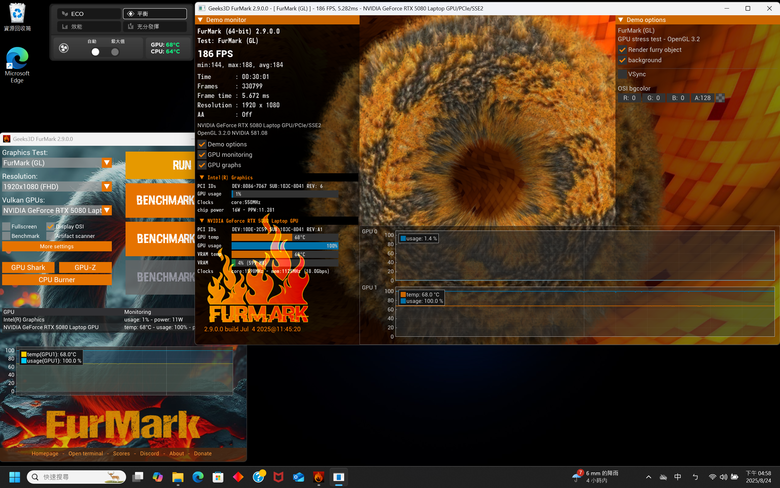The width and height of the screenshot is (780, 488).
Task: Switch to ECO power mode
Action: (x=89, y=14)
